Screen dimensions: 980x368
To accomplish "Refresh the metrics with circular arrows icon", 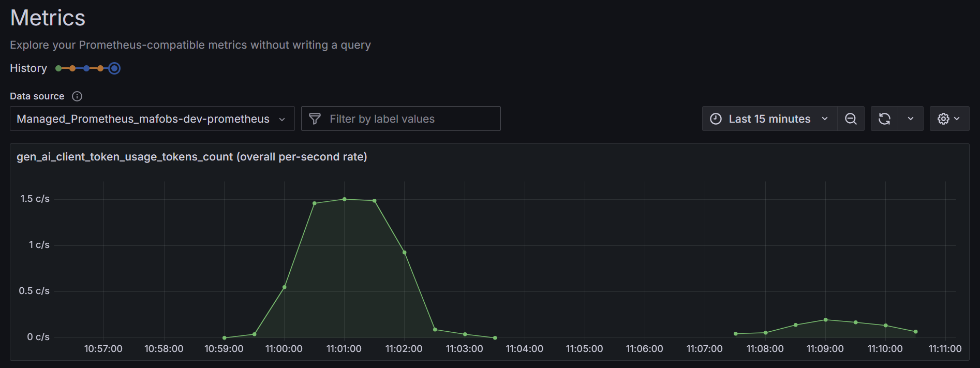I will click(x=884, y=119).
